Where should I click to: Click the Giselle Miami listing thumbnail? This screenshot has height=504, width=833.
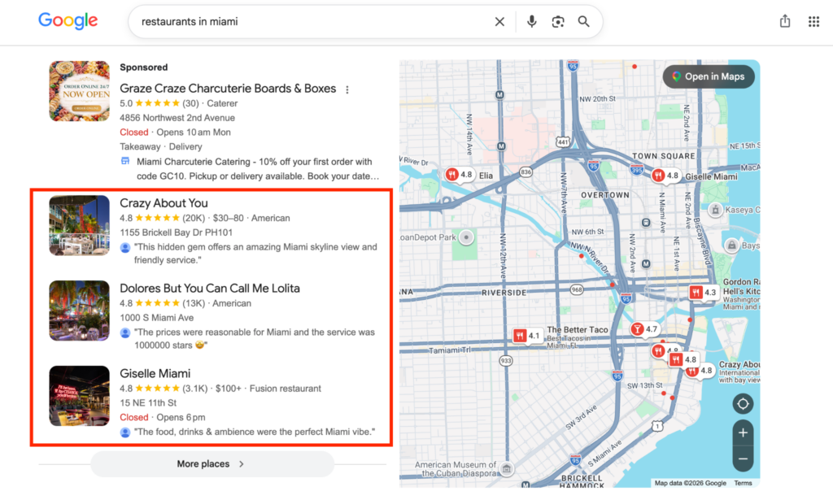pyautogui.click(x=79, y=396)
